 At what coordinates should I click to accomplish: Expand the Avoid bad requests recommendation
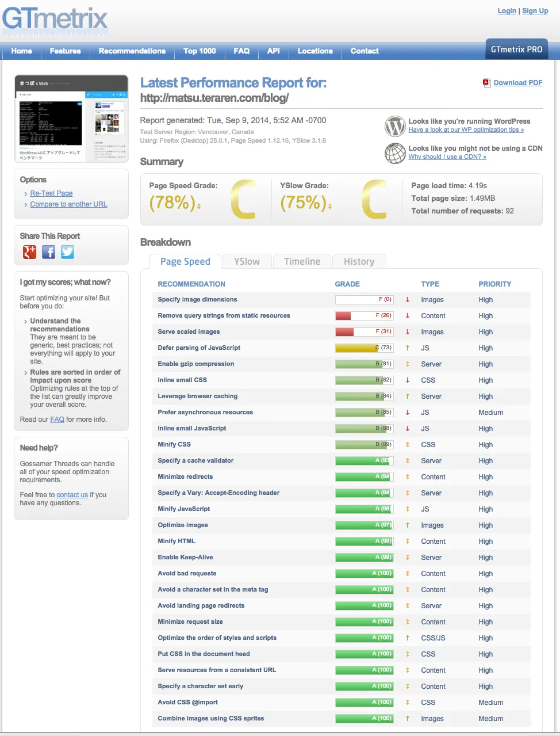[187, 573]
